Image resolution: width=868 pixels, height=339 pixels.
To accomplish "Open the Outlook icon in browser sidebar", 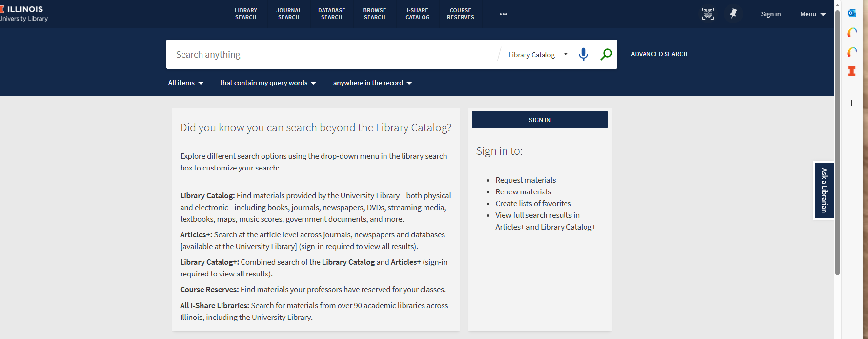I will 852,13.
